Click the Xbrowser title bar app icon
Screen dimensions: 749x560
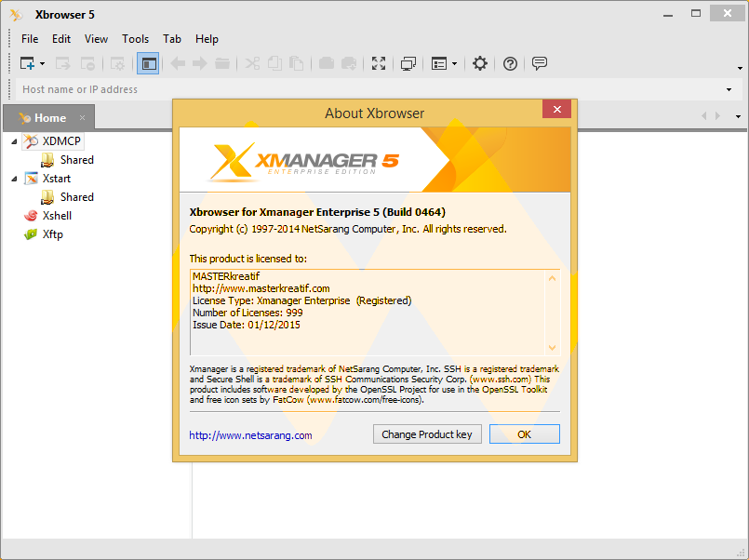[x=15, y=15]
